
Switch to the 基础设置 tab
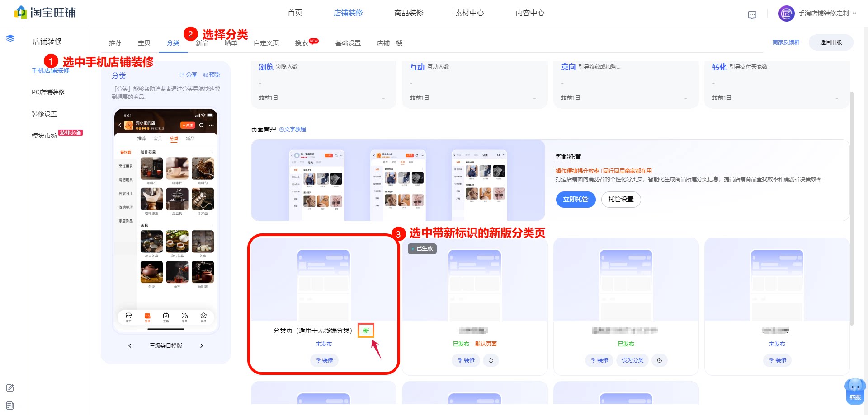pyautogui.click(x=348, y=43)
